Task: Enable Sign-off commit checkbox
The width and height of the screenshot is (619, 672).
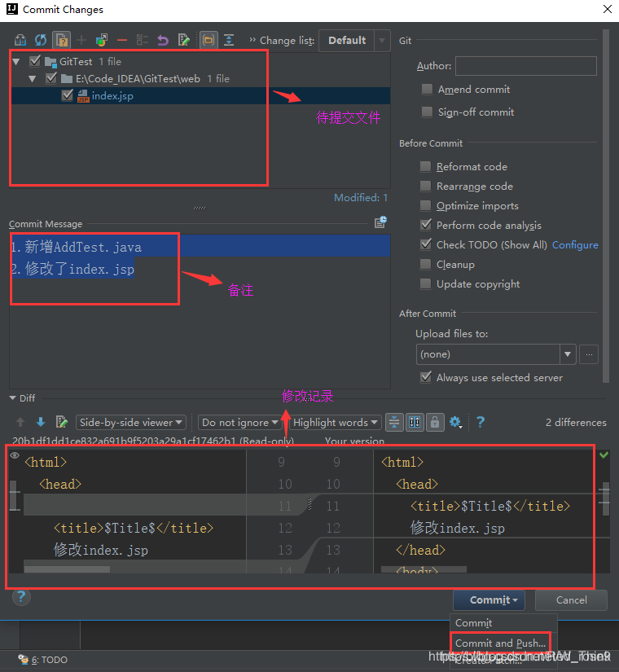Action: coord(427,112)
